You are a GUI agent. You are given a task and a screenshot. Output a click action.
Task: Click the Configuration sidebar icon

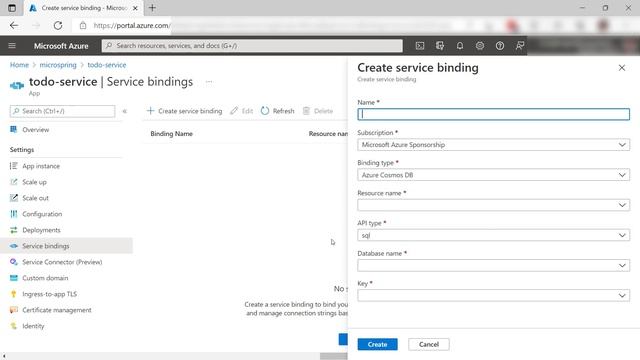coord(13,214)
